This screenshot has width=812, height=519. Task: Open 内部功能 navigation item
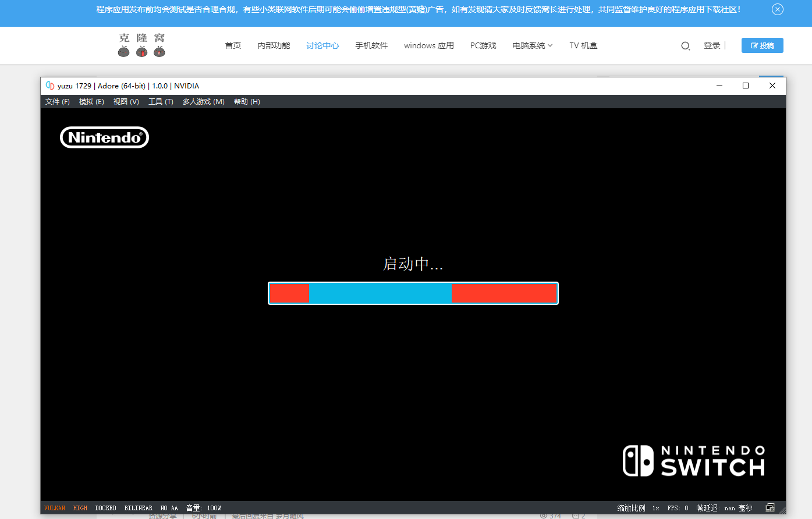[274, 45]
